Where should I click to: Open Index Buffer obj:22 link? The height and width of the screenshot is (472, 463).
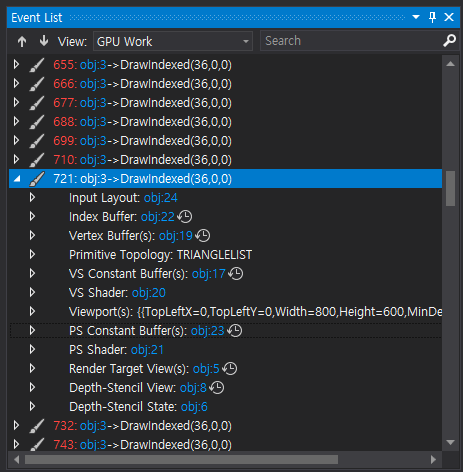pyautogui.click(x=158, y=217)
